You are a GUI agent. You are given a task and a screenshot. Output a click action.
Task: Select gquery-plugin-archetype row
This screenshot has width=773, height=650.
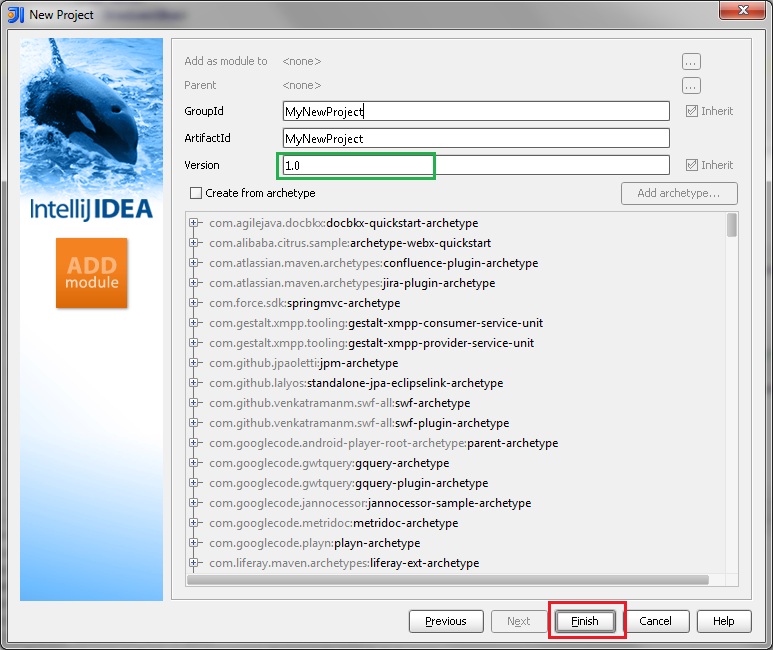click(349, 483)
